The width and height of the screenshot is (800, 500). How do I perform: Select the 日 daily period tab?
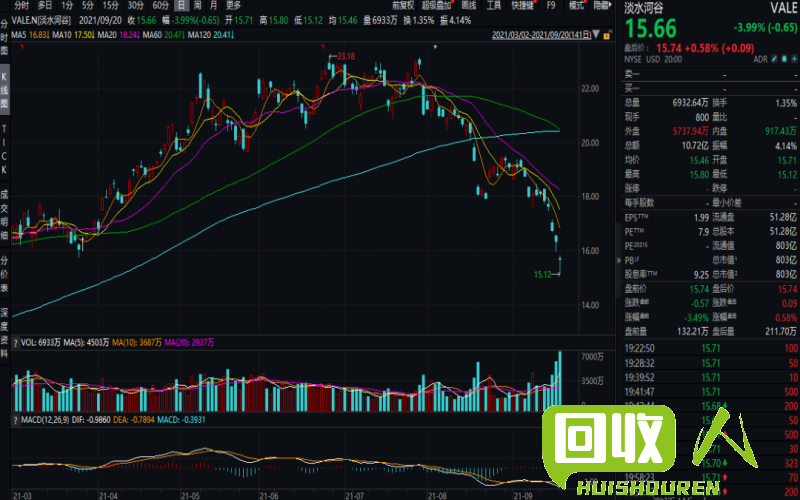[181, 5]
